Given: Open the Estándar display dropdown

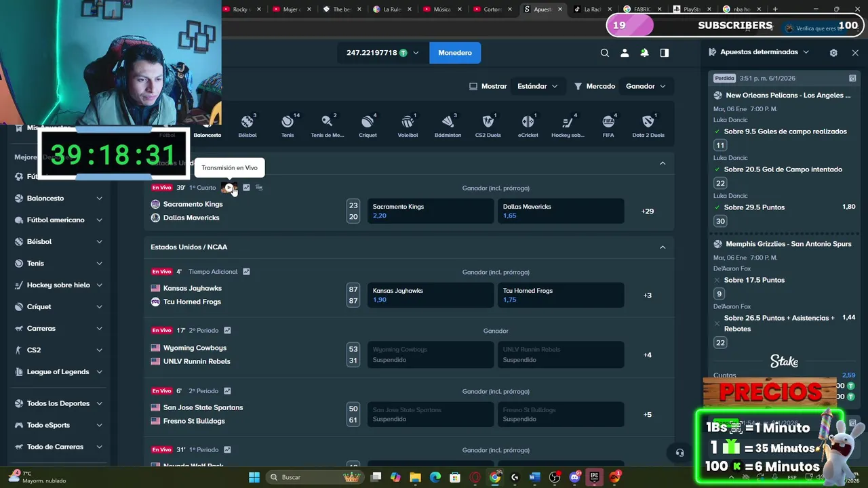Looking at the screenshot, I should 537,86.
